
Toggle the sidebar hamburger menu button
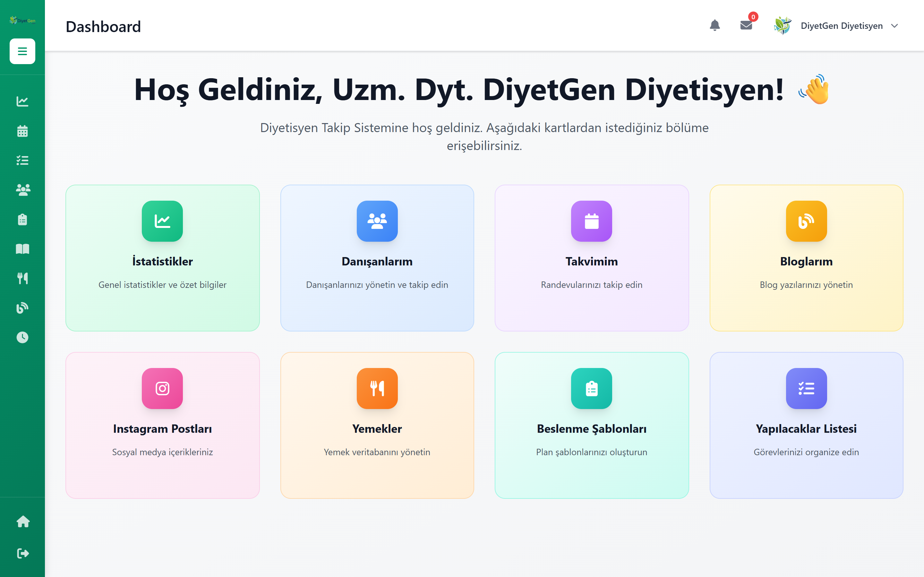click(22, 51)
